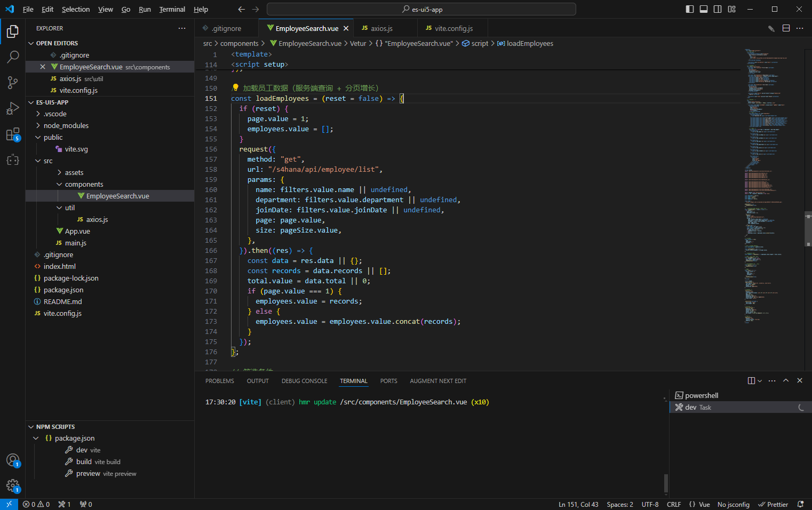The height and width of the screenshot is (510, 812).
Task: Click the es-ui5-app command center search box
Action: tap(421, 9)
